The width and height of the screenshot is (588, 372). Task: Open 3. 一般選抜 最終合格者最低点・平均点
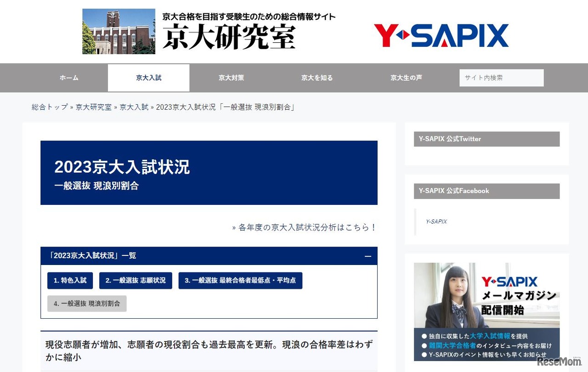(x=240, y=281)
